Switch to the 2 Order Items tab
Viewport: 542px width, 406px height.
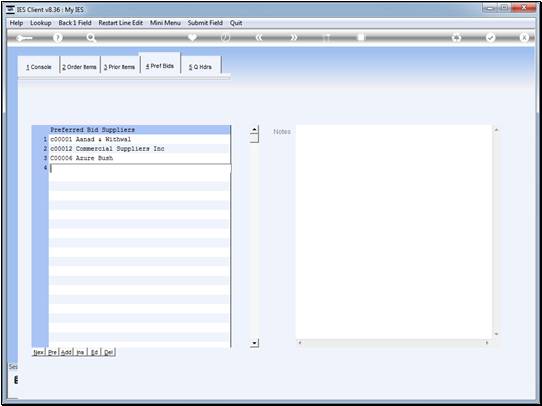click(x=80, y=67)
